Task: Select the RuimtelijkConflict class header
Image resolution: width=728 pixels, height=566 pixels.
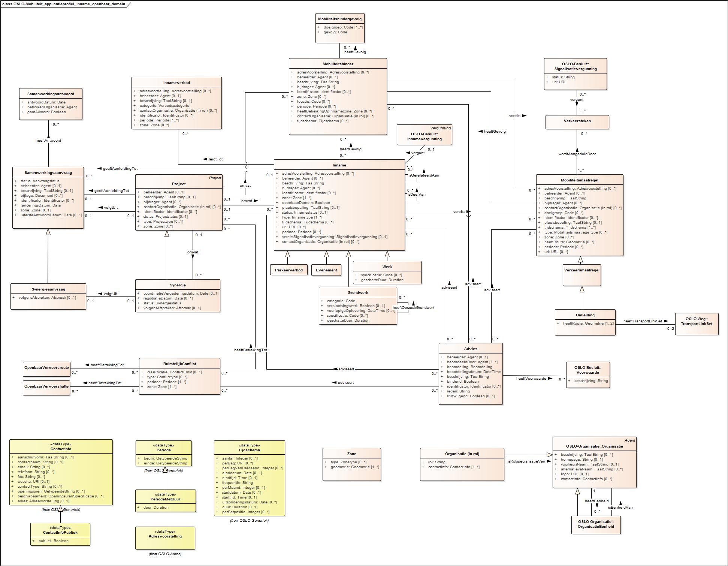Action: point(179,364)
